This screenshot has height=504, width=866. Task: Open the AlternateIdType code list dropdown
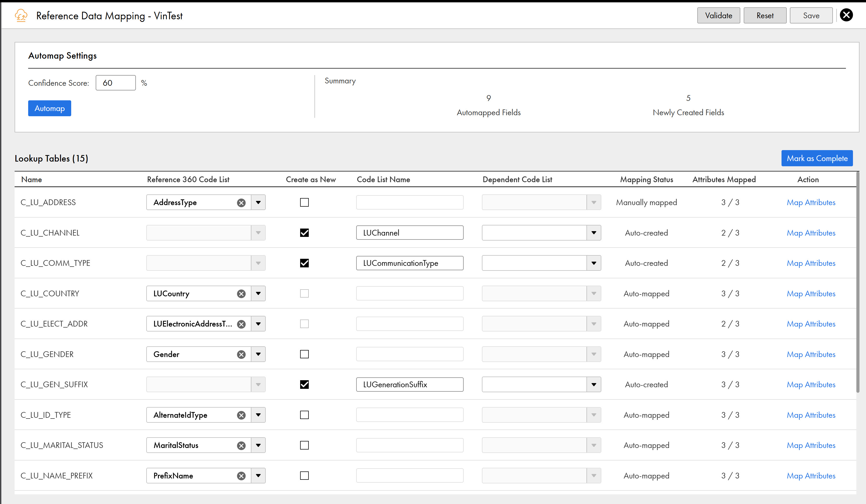(x=258, y=415)
